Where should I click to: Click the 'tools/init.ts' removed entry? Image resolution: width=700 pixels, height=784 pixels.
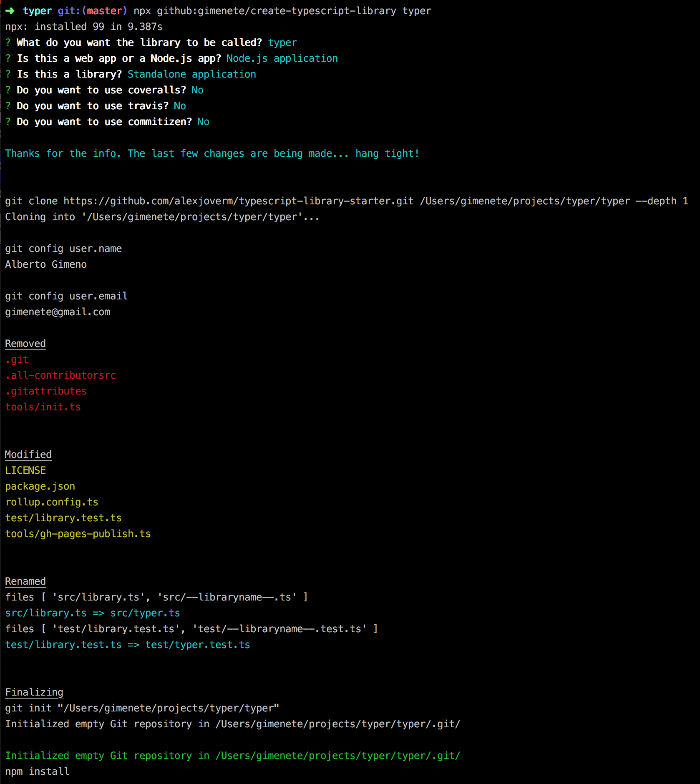tap(43, 407)
